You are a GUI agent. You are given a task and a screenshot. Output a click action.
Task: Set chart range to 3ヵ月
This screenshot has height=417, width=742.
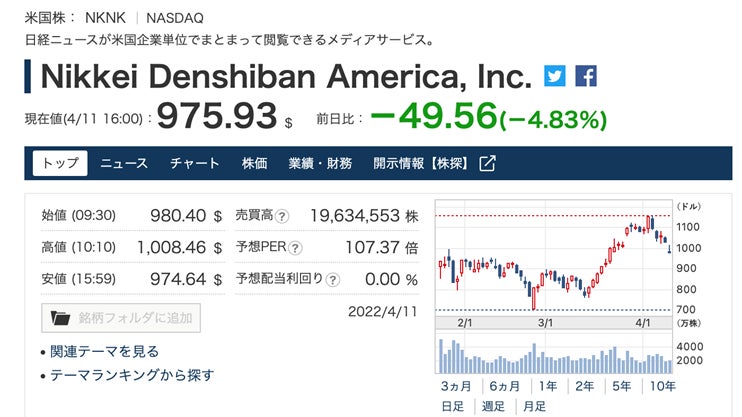point(457,386)
